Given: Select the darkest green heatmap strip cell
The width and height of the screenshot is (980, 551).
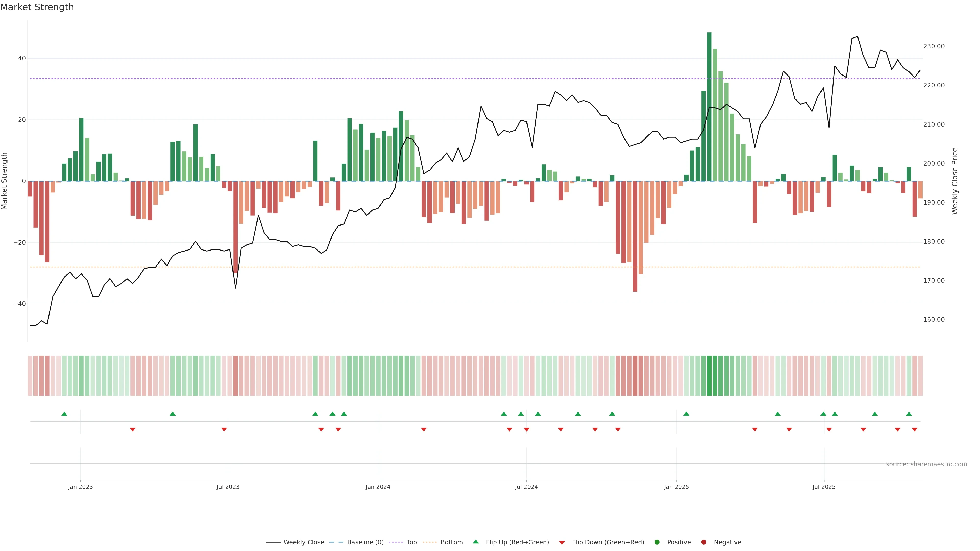Looking at the screenshot, I should pos(709,376).
